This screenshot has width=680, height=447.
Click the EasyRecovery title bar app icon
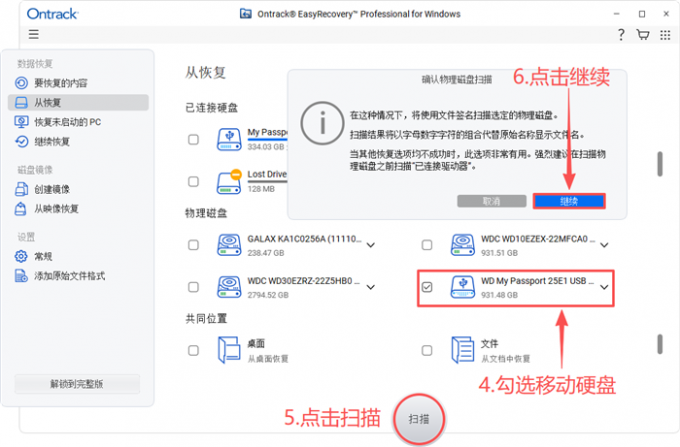pyautogui.click(x=245, y=14)
